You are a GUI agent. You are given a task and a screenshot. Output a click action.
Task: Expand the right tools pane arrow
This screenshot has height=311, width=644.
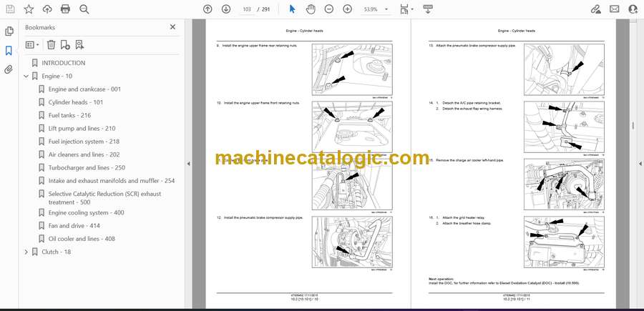tap(640, 164)
